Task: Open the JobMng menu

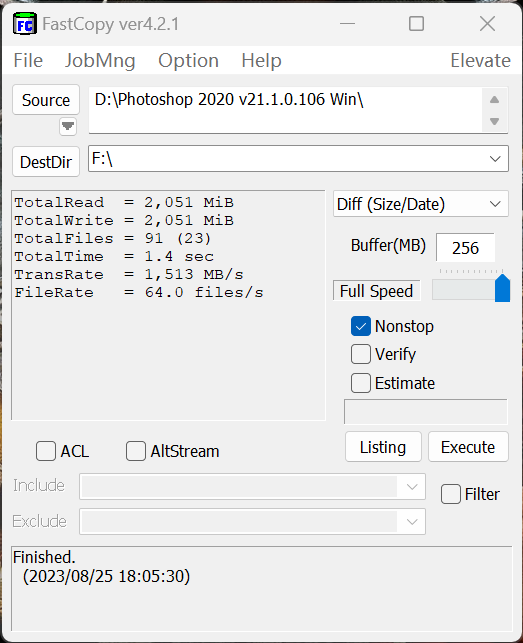Action: tap(100, 61)
